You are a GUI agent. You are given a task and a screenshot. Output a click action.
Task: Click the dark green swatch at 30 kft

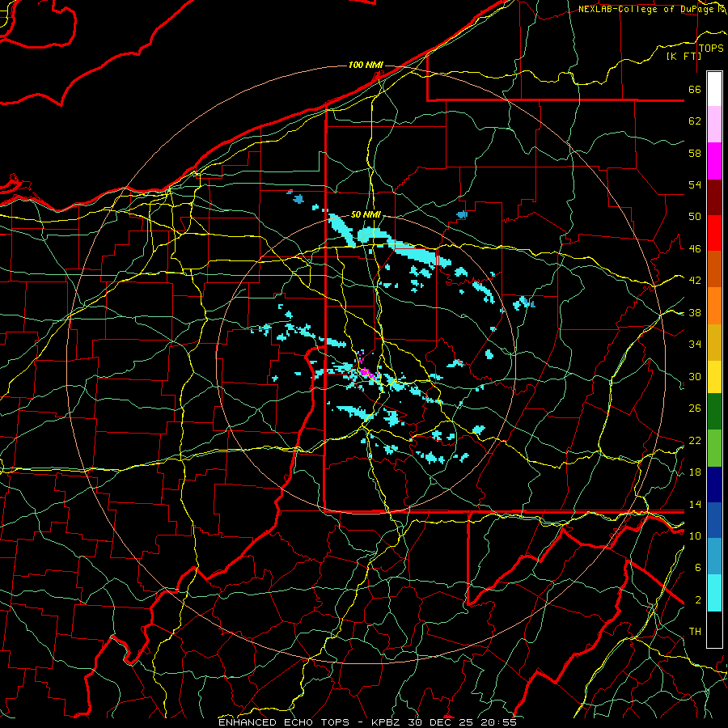714,412
